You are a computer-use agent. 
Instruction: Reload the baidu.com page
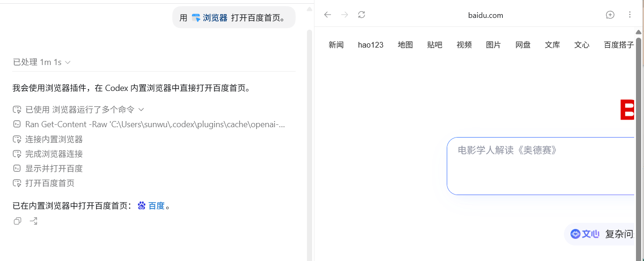[362, 15]
